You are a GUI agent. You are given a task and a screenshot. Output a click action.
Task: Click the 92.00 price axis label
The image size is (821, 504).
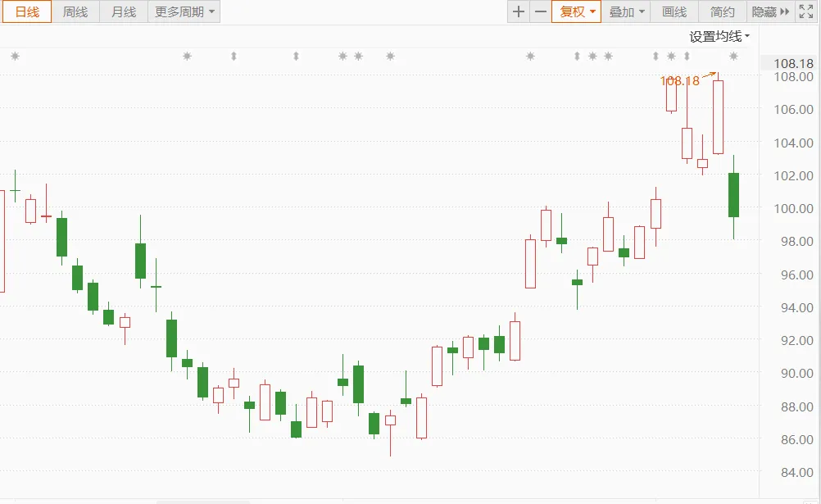tap(796, 341)
